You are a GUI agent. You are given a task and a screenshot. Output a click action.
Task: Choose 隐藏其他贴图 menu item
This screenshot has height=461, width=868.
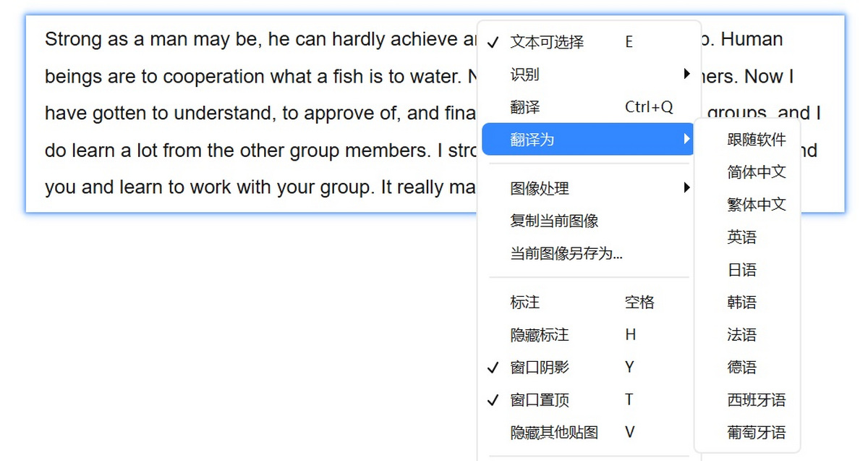(x=554, y=433)
